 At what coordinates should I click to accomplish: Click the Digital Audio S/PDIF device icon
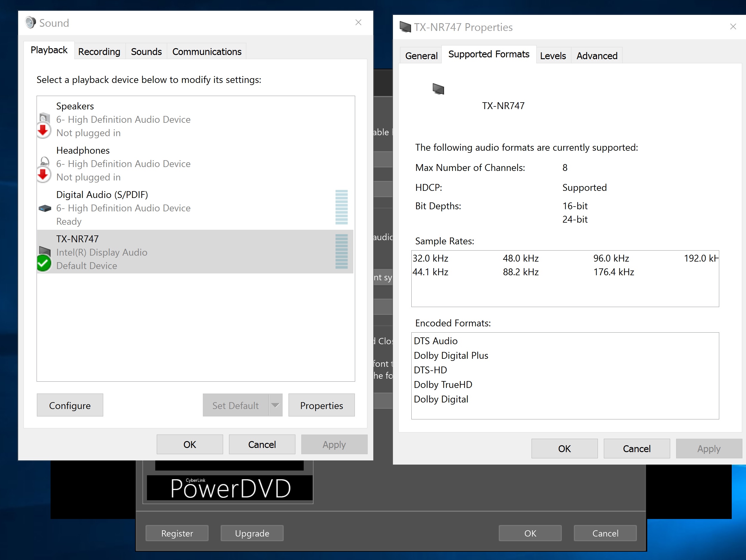click(x=45, y=208)
